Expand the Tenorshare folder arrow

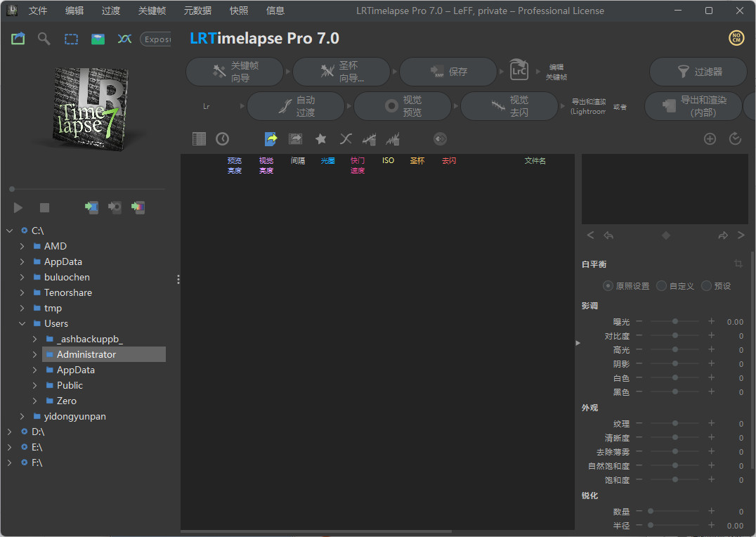(22, 292)
